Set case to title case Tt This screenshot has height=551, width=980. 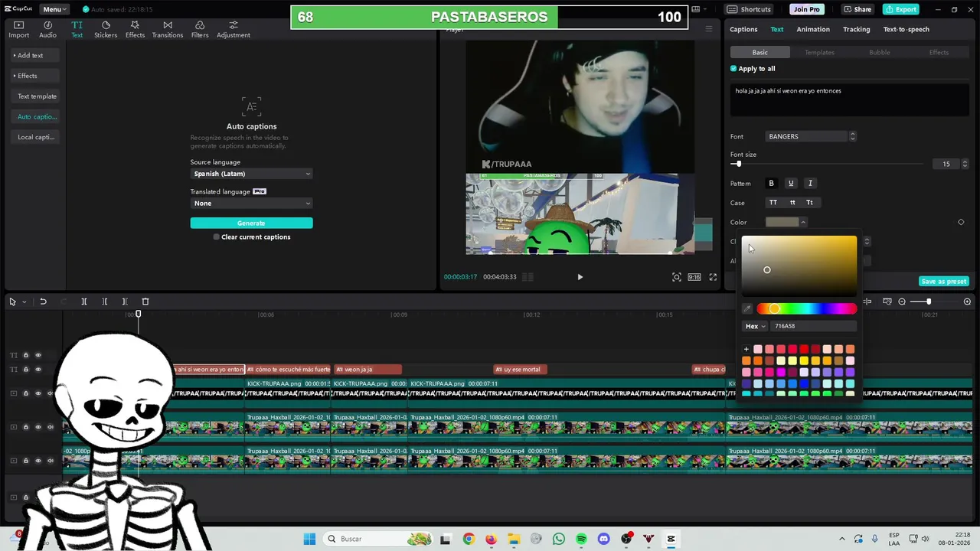point(810,203)
